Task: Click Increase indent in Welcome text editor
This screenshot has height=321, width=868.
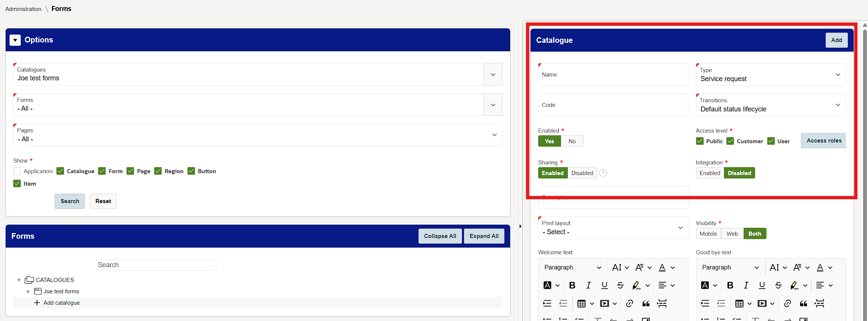Action: pos(547,303)
